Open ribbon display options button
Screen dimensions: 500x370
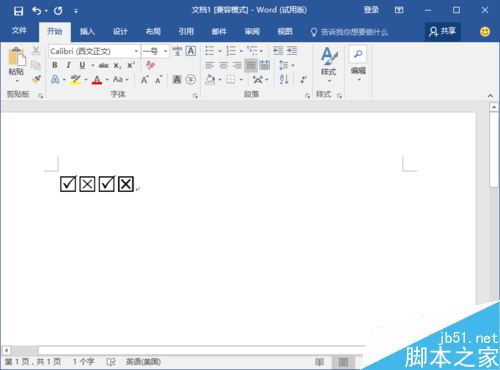click(399, 10)
